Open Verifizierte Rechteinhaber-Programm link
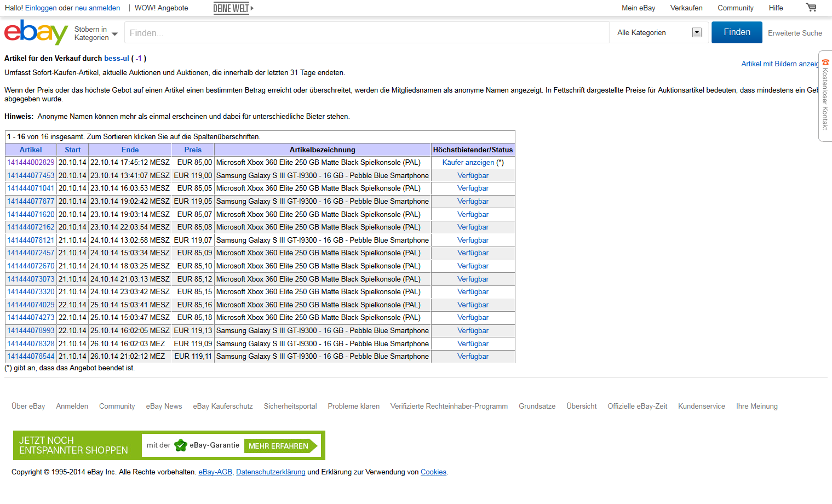 click(x=449, y=406)
